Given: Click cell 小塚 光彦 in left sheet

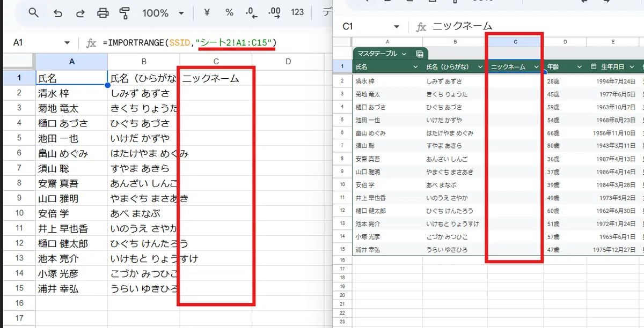Looking at the screenshot, I should point(72,273).
